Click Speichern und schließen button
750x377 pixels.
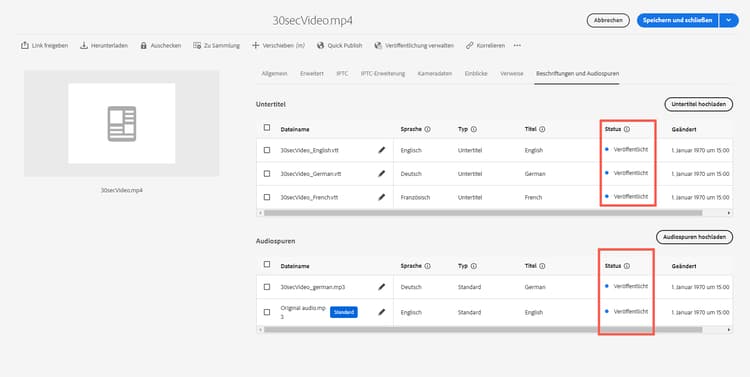pos(678,20)
